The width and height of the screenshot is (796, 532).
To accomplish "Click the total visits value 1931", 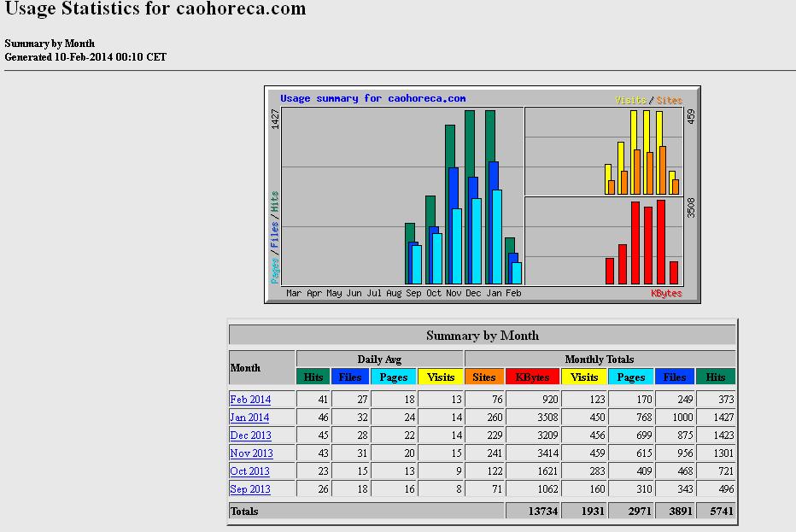I will 584,512.
